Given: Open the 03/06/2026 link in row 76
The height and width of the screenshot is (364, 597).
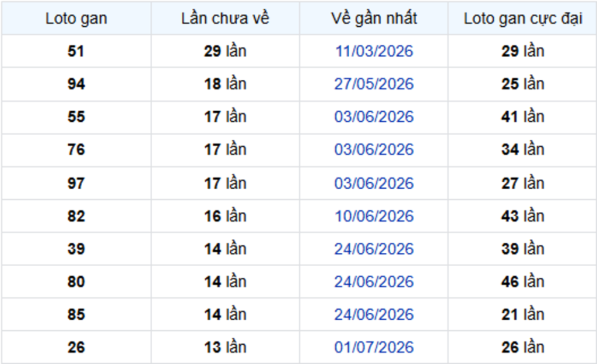Looking at the screenshot, I should (x=374, y=150).
